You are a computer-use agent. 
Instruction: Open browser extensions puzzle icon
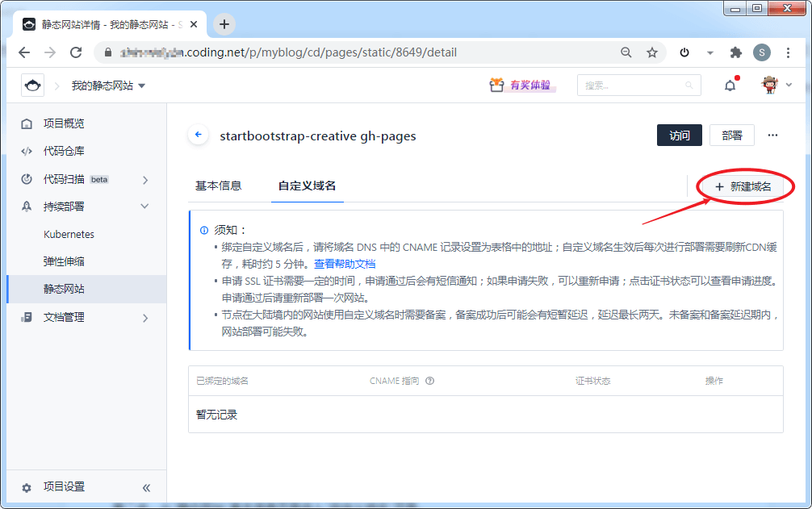pyautogui.click(x=735, y=52)
